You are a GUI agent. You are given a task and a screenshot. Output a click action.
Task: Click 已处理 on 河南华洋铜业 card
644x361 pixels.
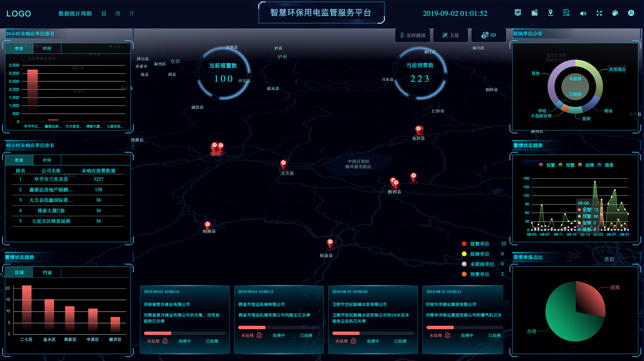pyautogui.click(x=494, y=335)
